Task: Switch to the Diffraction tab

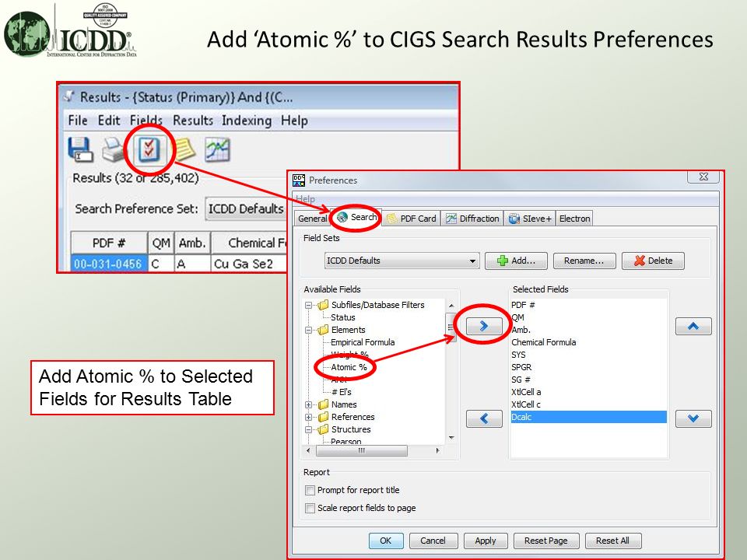Action: coord(472,219)
